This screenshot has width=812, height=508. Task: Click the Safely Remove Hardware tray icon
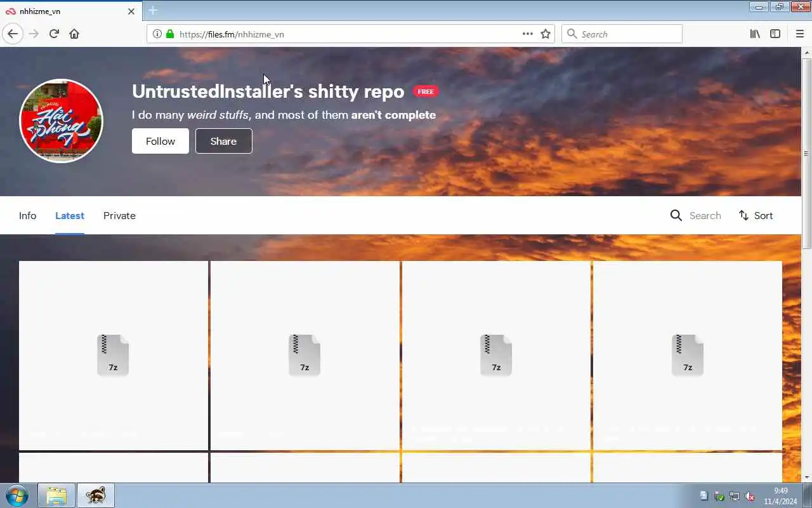click(x=719, y=496)
